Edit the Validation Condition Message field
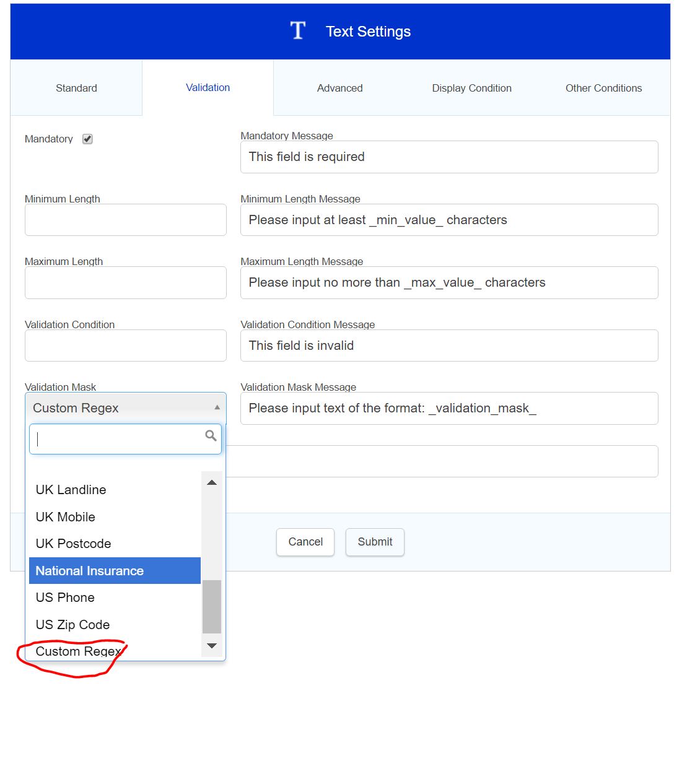Viewport: 700px width, 774px height. click(x=449, y=346)
